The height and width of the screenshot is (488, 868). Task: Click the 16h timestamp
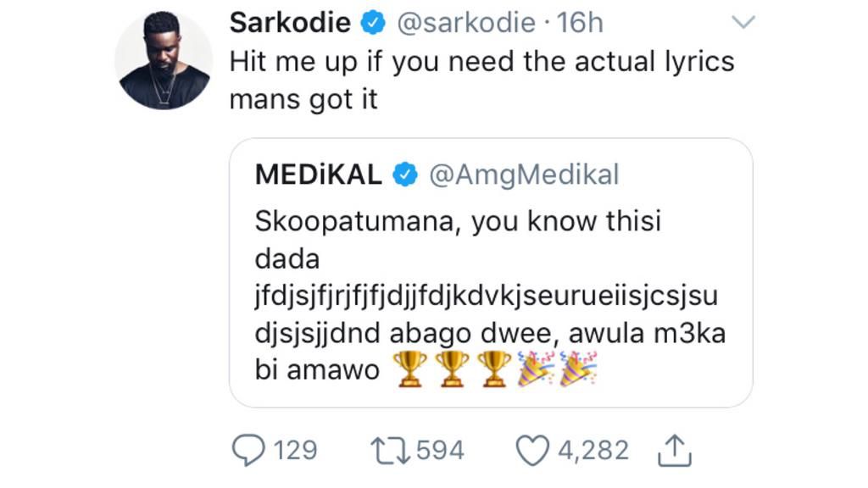click(x=580, y=23)
